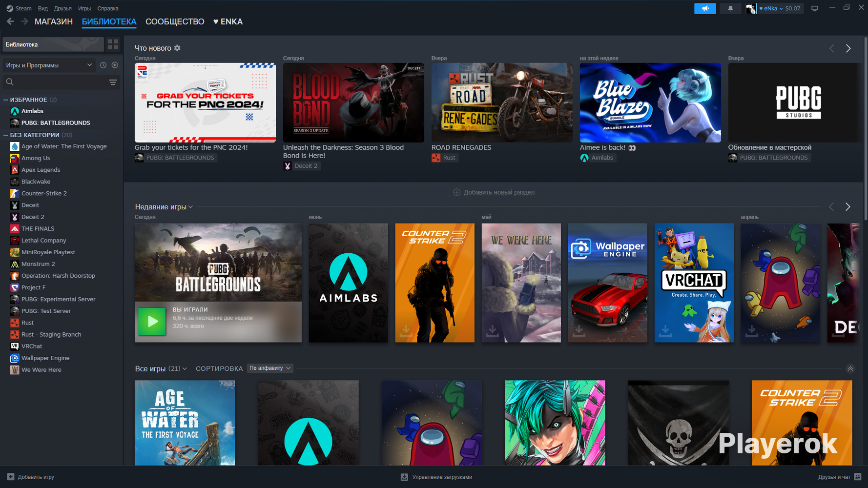Image resolution: width=868 pixels, height=488 pixels.
Task: Click the announcements megaphone icon
Action: coord(705,8)
